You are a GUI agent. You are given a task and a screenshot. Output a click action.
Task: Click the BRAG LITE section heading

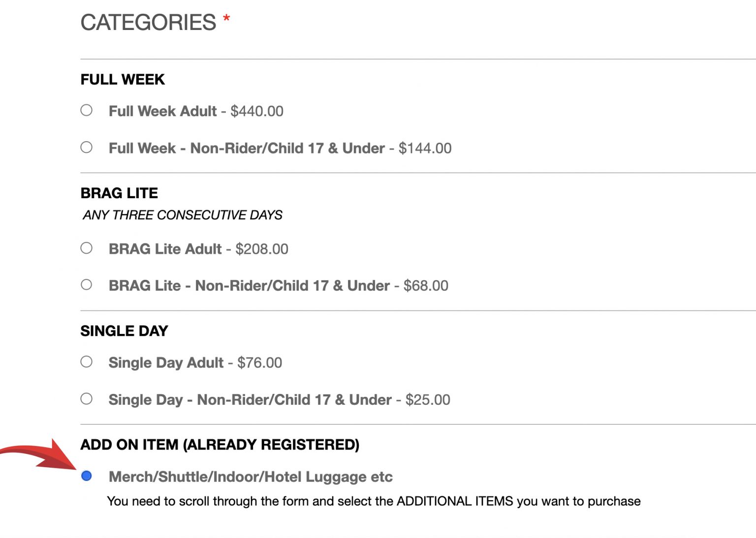119,193
